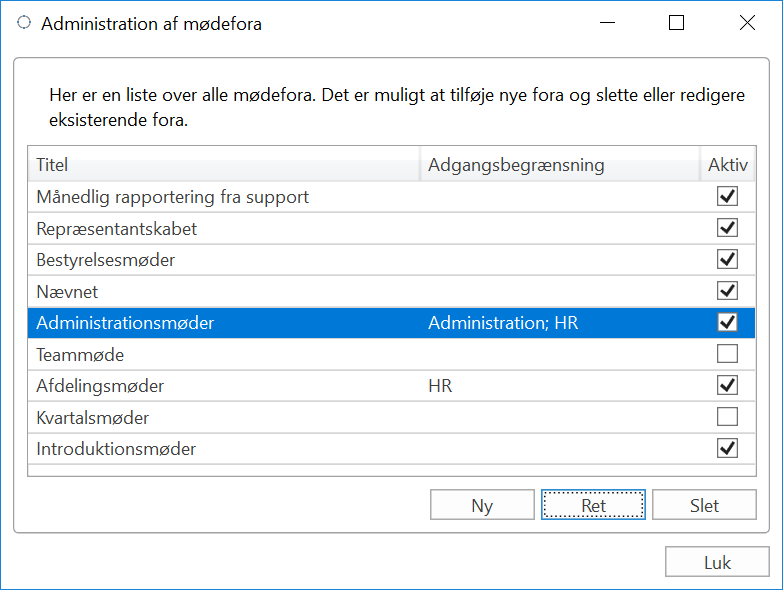783x590 pixels.
Task: Click the Adgangsbegrænsning column header
Action: click(559, 165)
